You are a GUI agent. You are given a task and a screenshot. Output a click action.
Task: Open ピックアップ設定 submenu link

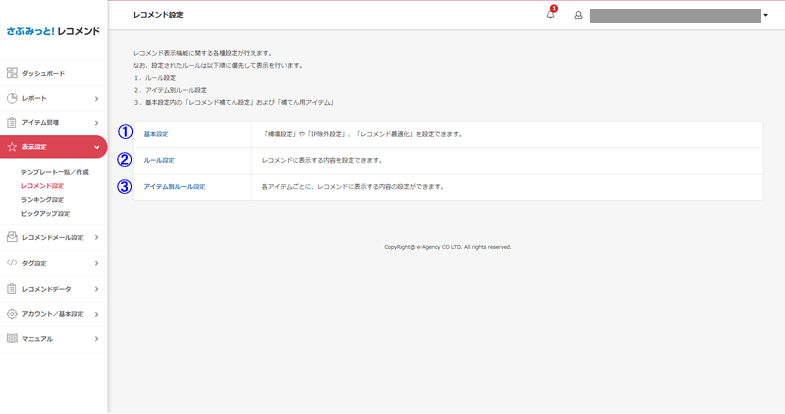click(45, 214)
